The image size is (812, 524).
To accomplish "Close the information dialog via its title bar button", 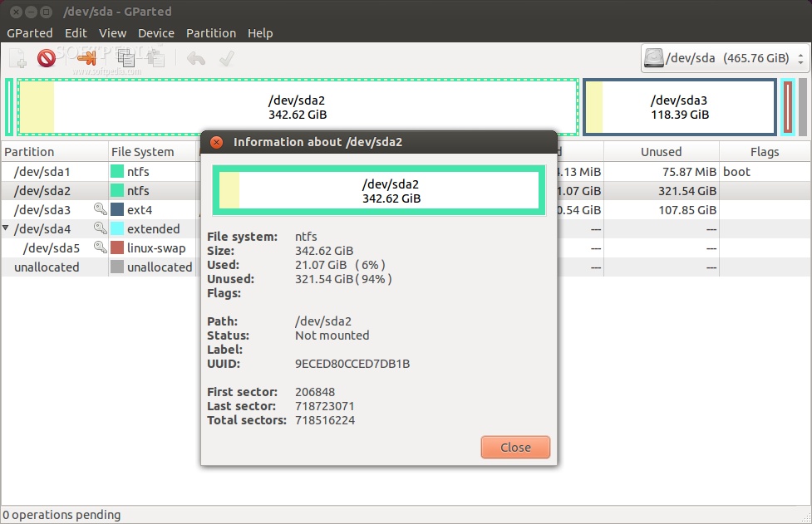I will [216, 142].
